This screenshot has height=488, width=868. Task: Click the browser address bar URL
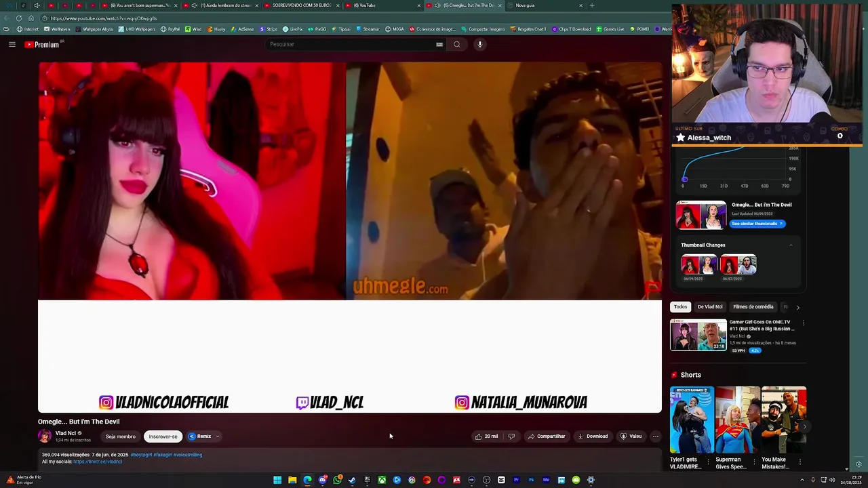(x=104, y=18)
